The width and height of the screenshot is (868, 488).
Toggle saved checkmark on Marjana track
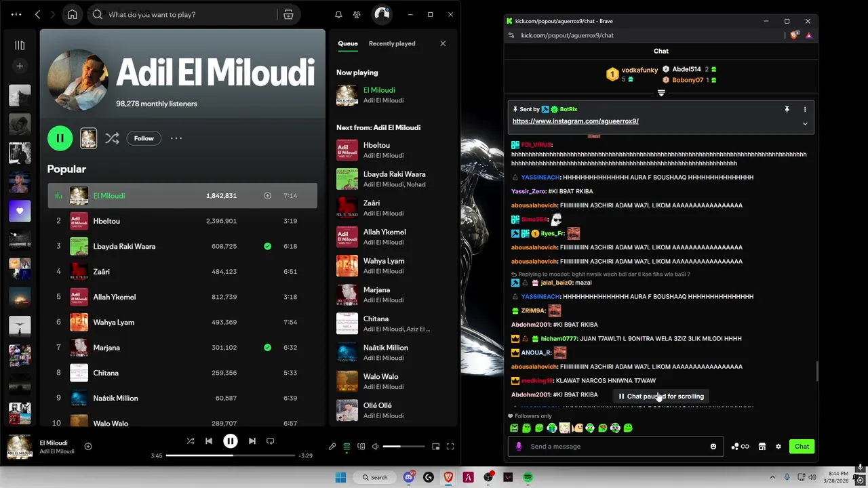(267, 348)
